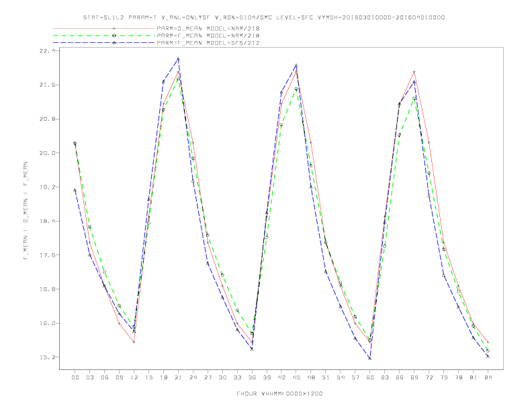Click x-axis tick label 36

click(x=252, y=377)
